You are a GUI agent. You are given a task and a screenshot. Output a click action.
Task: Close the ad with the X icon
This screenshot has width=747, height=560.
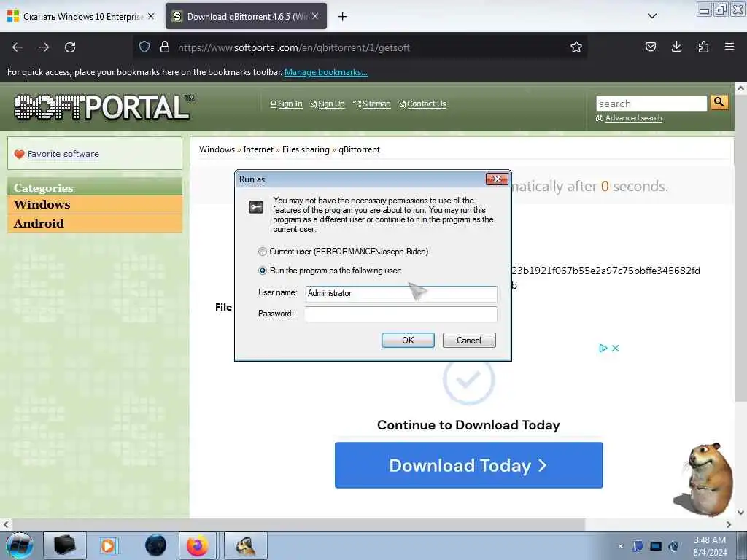point(615,348)
